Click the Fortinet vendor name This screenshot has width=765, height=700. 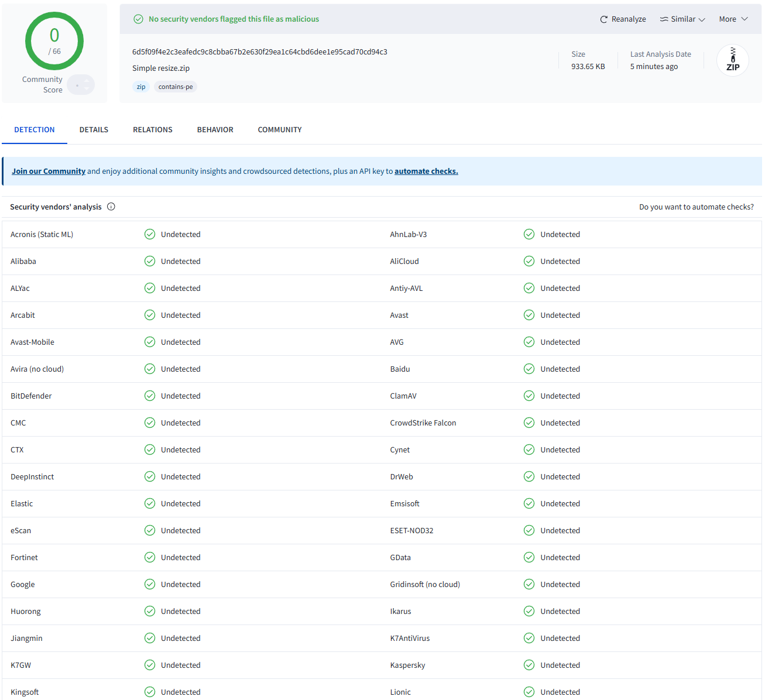pyautogui.click(x=24, y=558)
